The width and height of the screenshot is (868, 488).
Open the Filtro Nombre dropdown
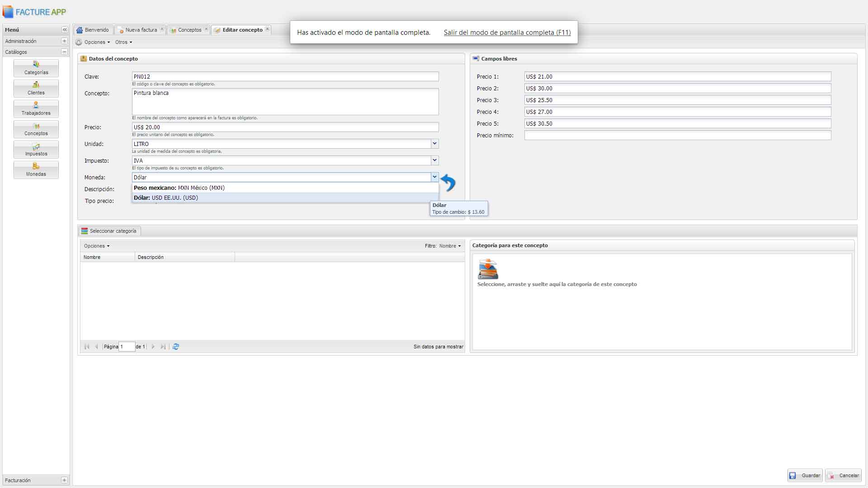(x=450, y=246)
